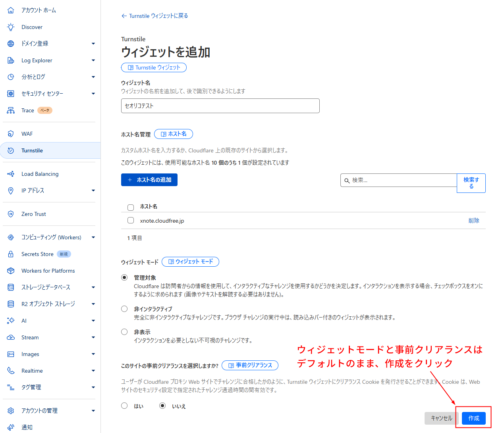This screenshot has height=433, width=504.
Task: Expand the アカウントの管理 submenu arrow
Action: 93,411
